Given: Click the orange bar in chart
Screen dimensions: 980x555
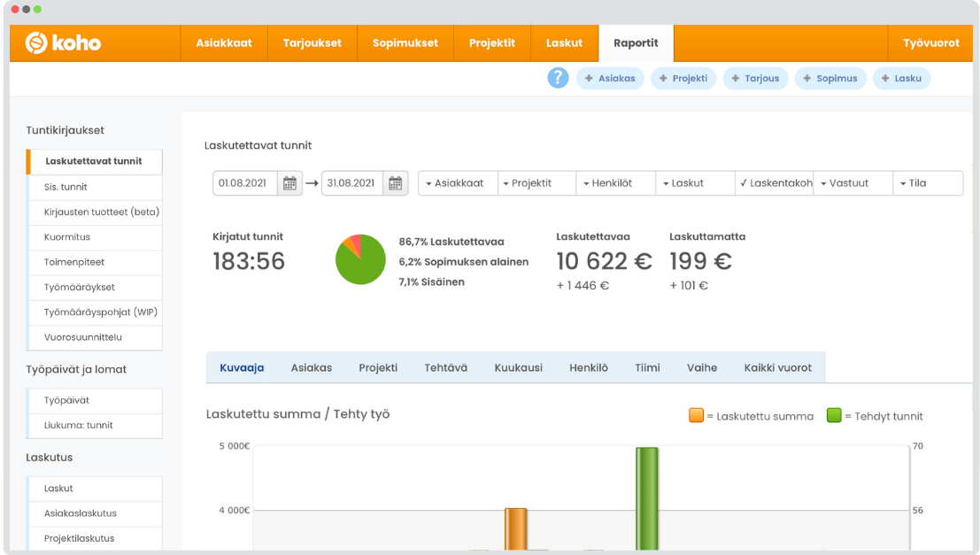Looking at the screenshot, I should pos(515,529).
